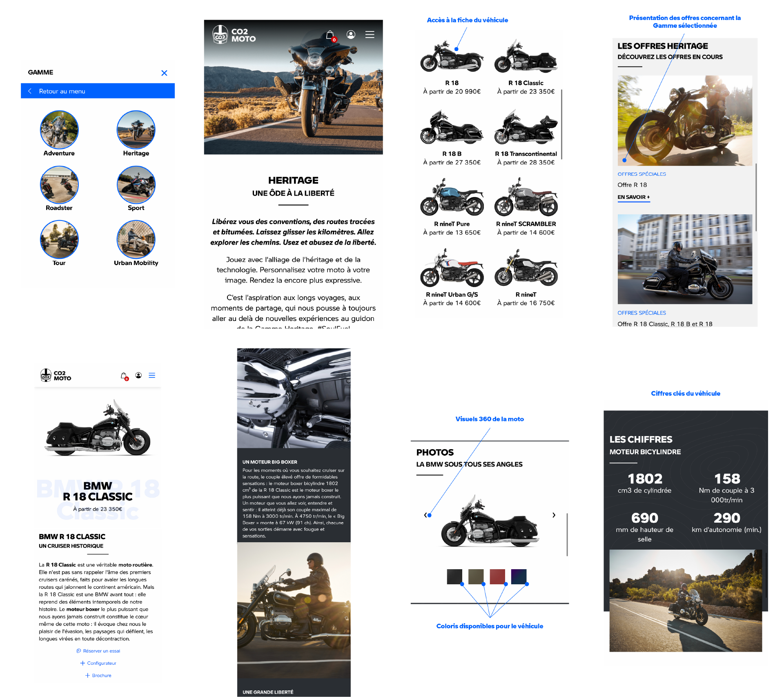Select the olive green colour swatch
This screenshot has width=784, height=697.
(x=476, y=577)
